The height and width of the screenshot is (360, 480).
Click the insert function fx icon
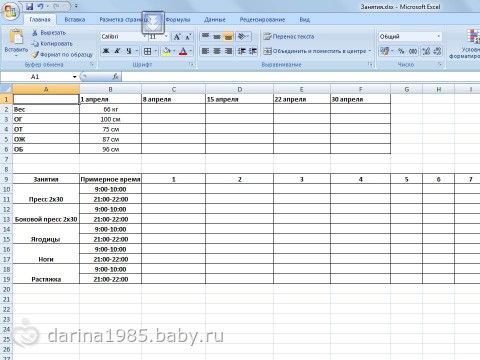tap(115, 77)
